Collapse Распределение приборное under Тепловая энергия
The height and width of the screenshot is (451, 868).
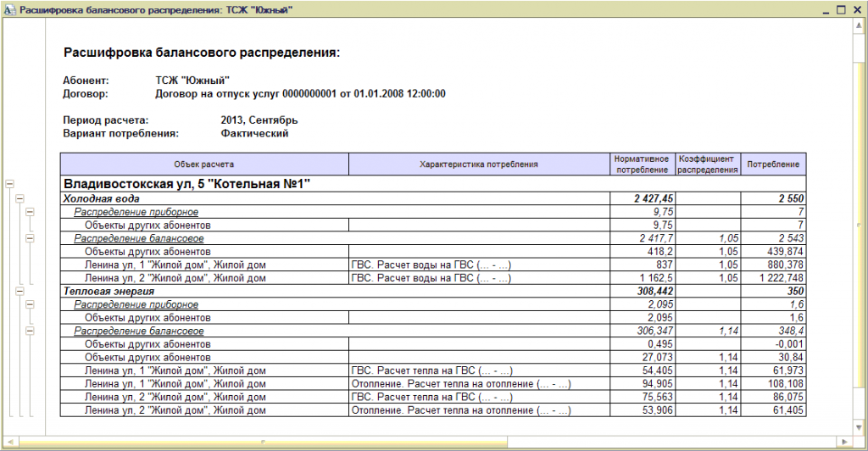pos(30,304)
